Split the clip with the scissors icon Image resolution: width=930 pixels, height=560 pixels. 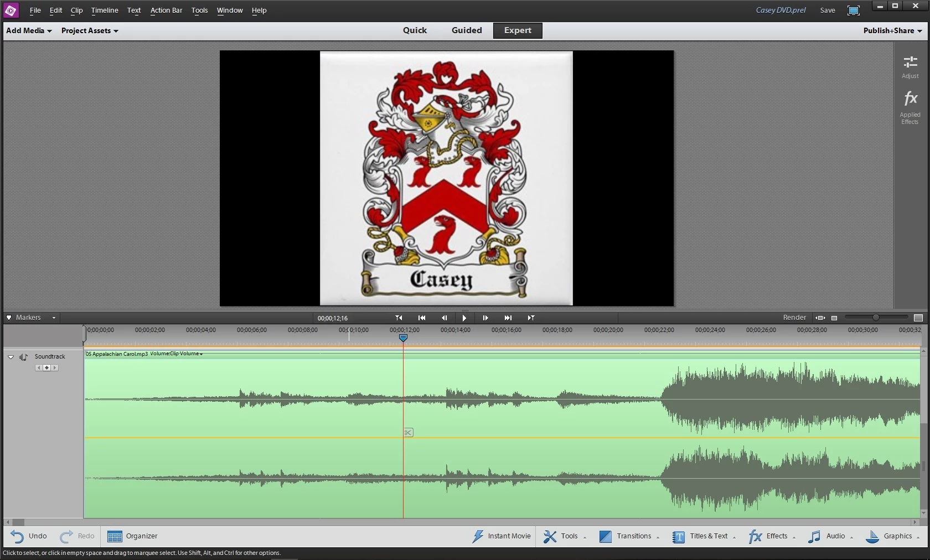coord(408,432)
